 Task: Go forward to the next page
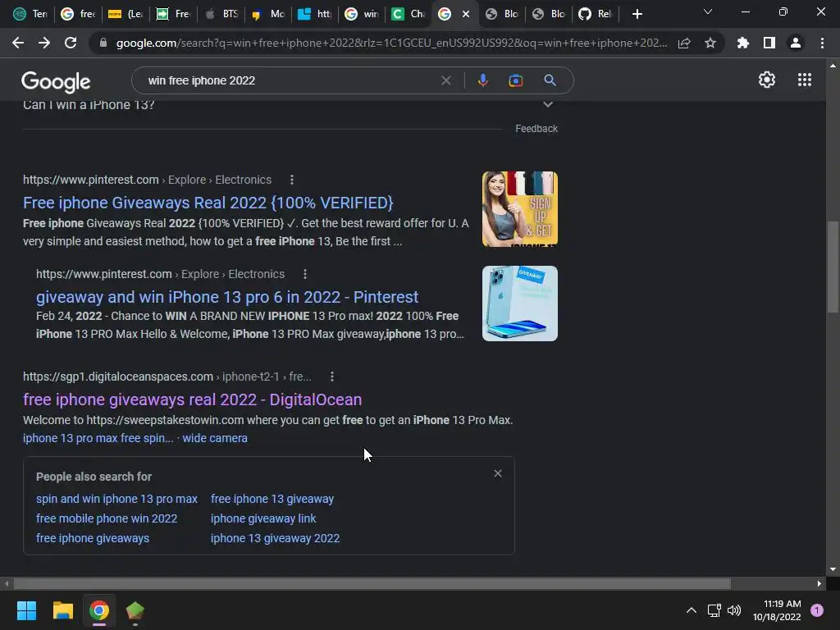coord(44,43)
